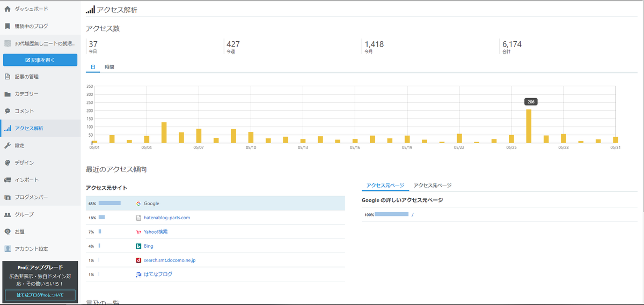Click the 設定 wrench icon
The image size is (644, 305).
[8, 145]
